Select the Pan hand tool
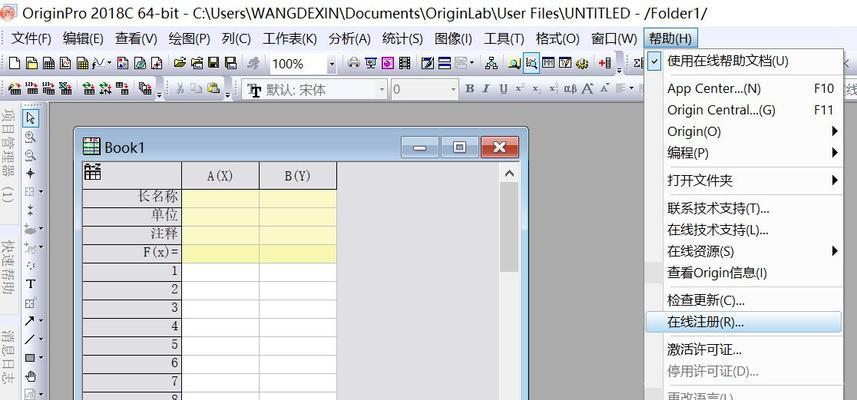 [x=31, y=376]
